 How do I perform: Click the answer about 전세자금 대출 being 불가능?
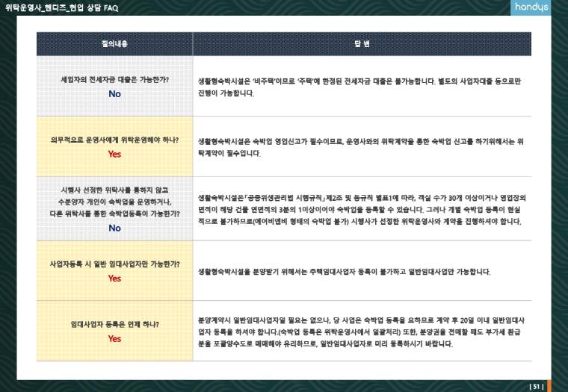[x=359, y=85]
